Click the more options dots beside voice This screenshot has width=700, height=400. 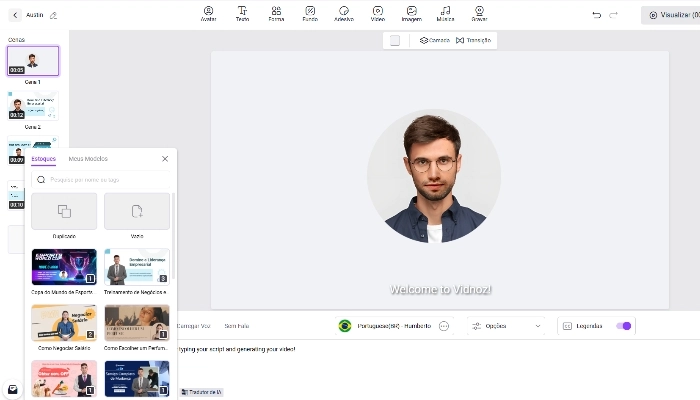[443, 326]
